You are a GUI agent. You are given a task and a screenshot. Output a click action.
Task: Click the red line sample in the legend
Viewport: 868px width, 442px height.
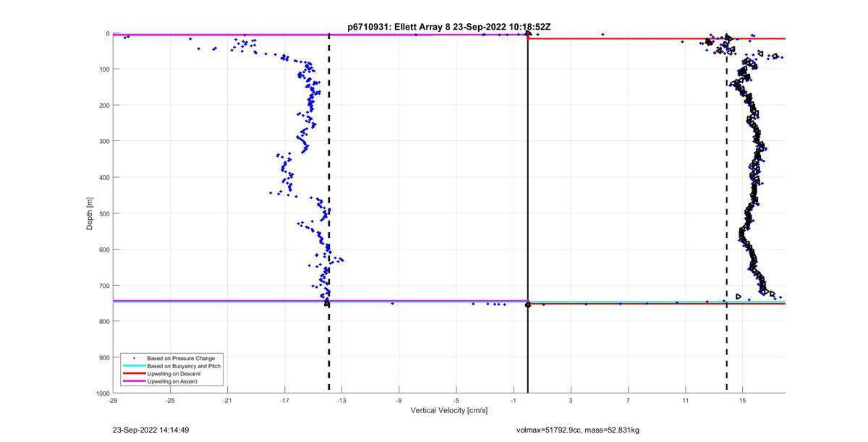tap(134, 373)
